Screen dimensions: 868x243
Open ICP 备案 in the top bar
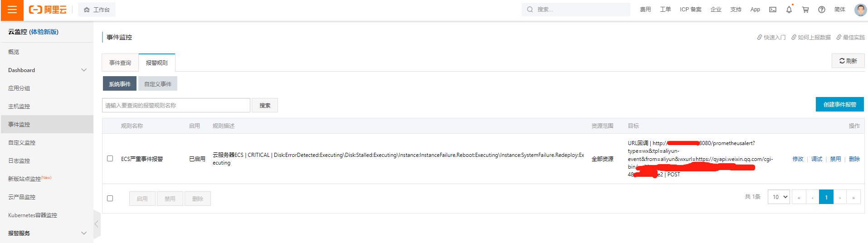coord(691,10)
